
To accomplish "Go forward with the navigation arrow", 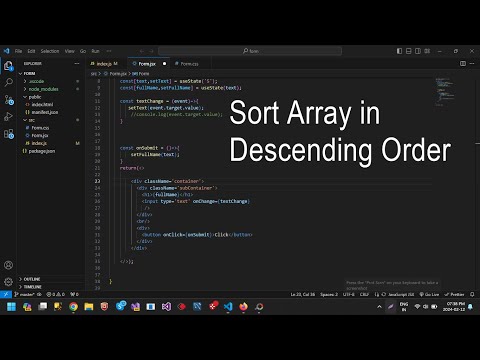I will tap(152, 51).
